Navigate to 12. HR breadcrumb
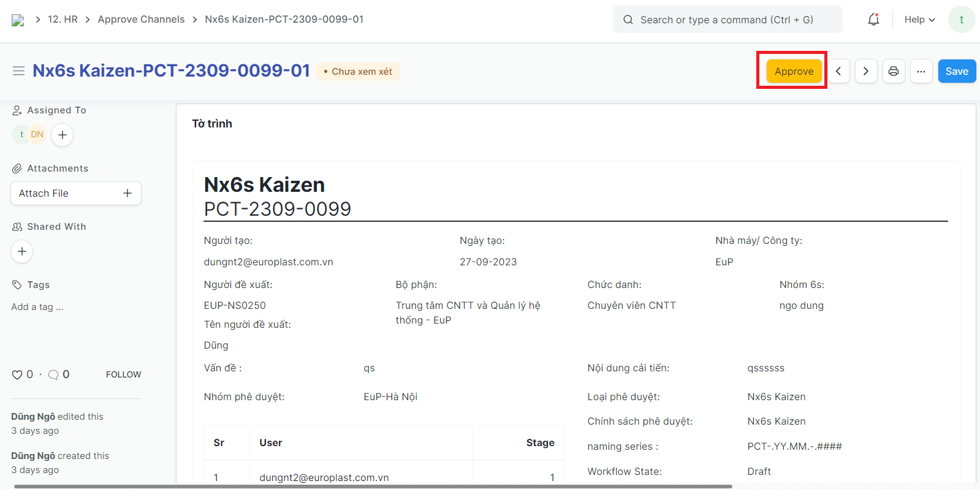 pyautogui.click(x=63, y=20)
